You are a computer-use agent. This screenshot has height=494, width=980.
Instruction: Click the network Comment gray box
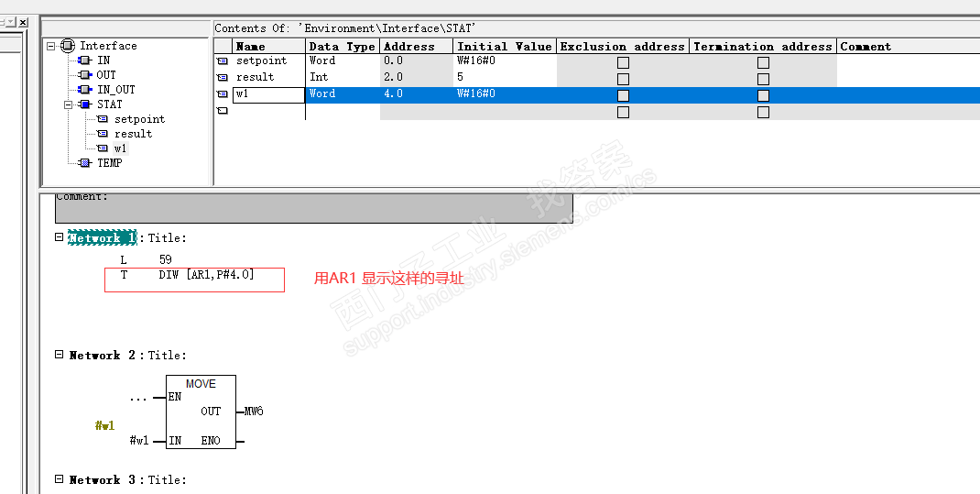tap(314, 208)
